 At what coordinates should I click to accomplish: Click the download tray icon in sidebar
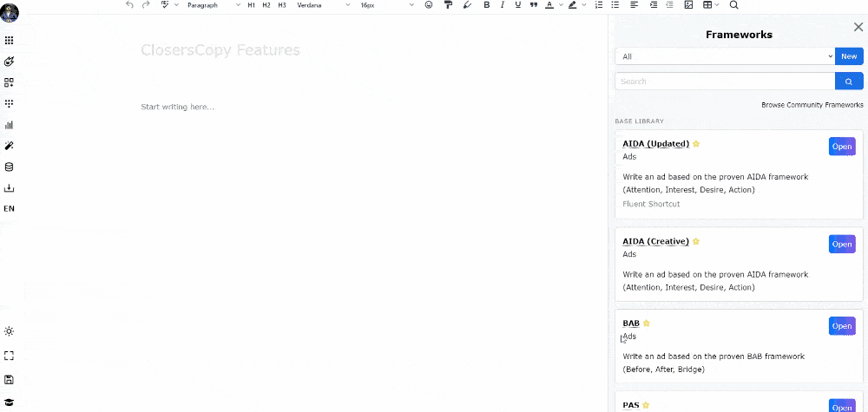(9, 188)
